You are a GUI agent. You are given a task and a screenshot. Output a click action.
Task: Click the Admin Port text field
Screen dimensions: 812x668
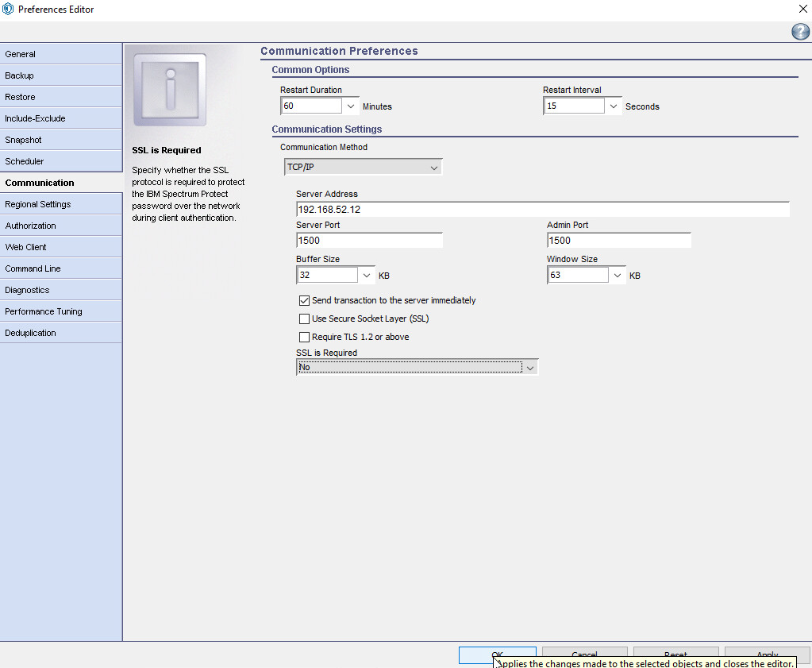pos(618,240)
